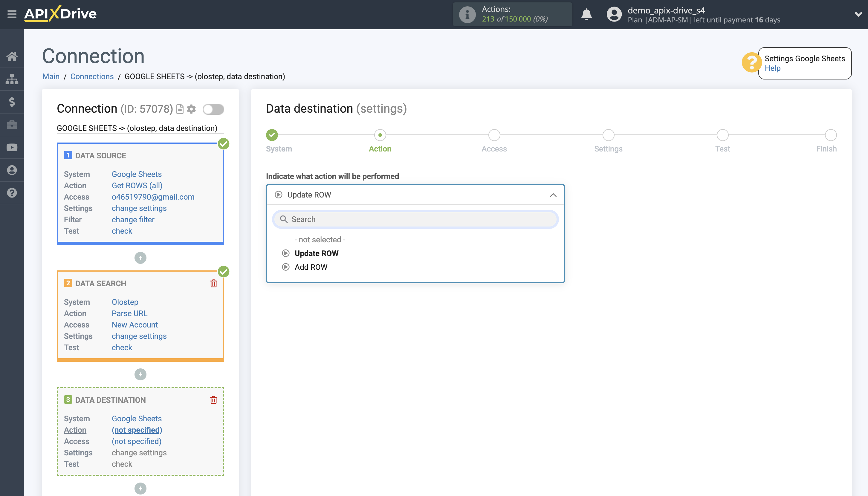The height and width of the screenshot is (496, 868).
Task: Select the Update ROW option
Action: point(316,253)
